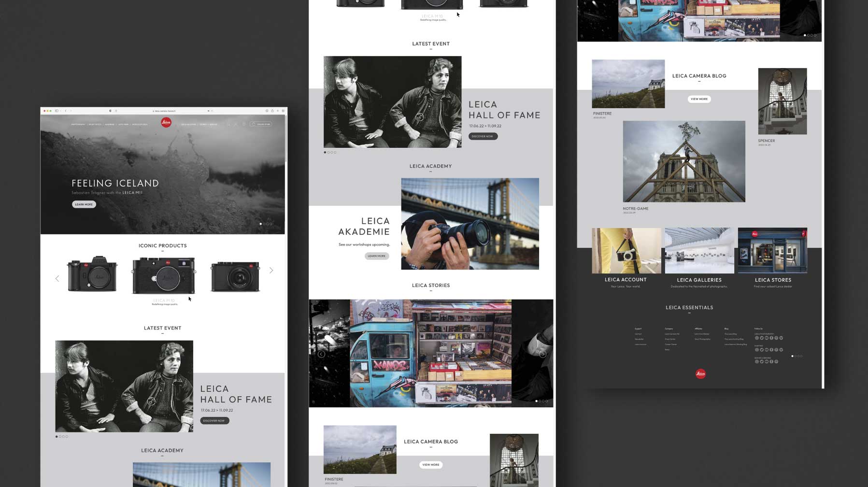The image size is (868, 487).
Task: Show next camera in Iconic Products carousel
Action: (x=271, y=271)
